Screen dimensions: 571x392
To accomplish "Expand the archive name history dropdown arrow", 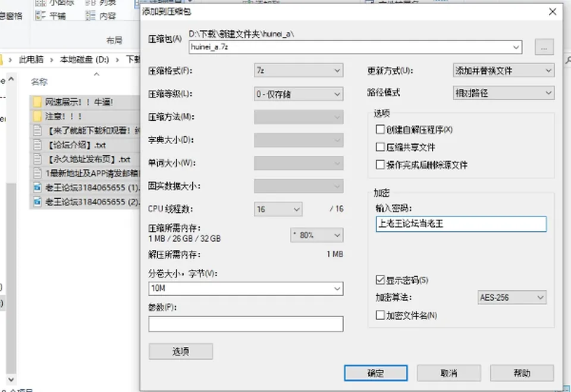I will [516, 48].
